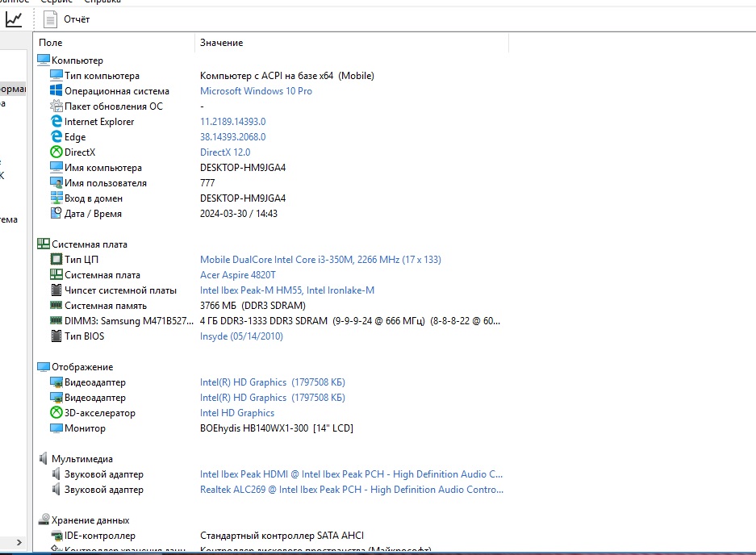Image resolution: width=756 pixels, height=555 pixels.
Task: Select the Монитор row
Action: click(x=85, y=428)
